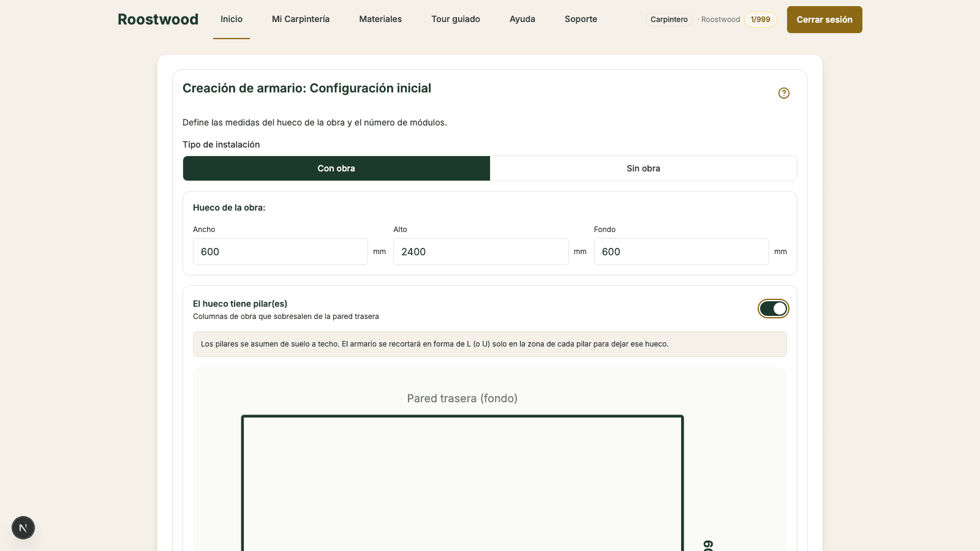
Task: Click the Roostwood logo
Action: click(x=158, y=20)
